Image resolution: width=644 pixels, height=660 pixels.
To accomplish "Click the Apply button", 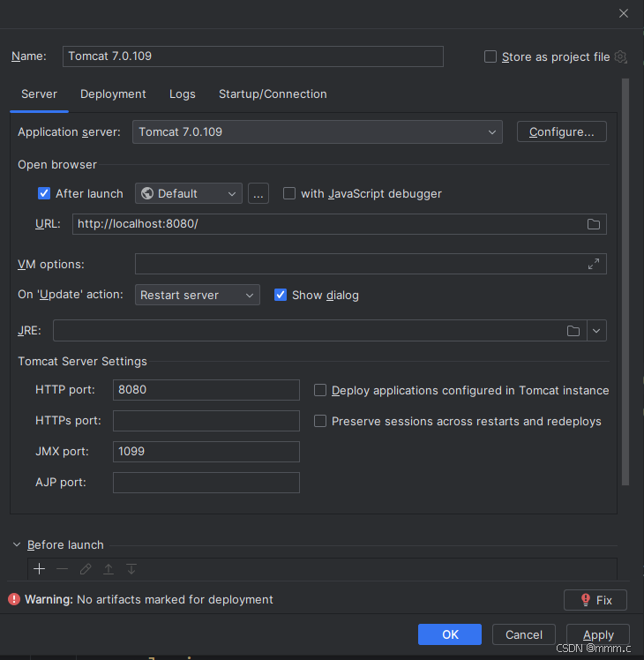I will [x=598, y=634].
